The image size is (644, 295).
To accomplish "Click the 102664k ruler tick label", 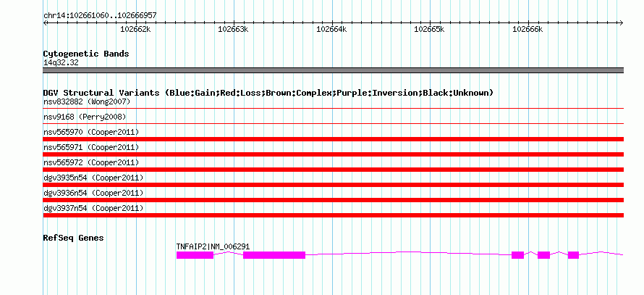I will (331, 29).
